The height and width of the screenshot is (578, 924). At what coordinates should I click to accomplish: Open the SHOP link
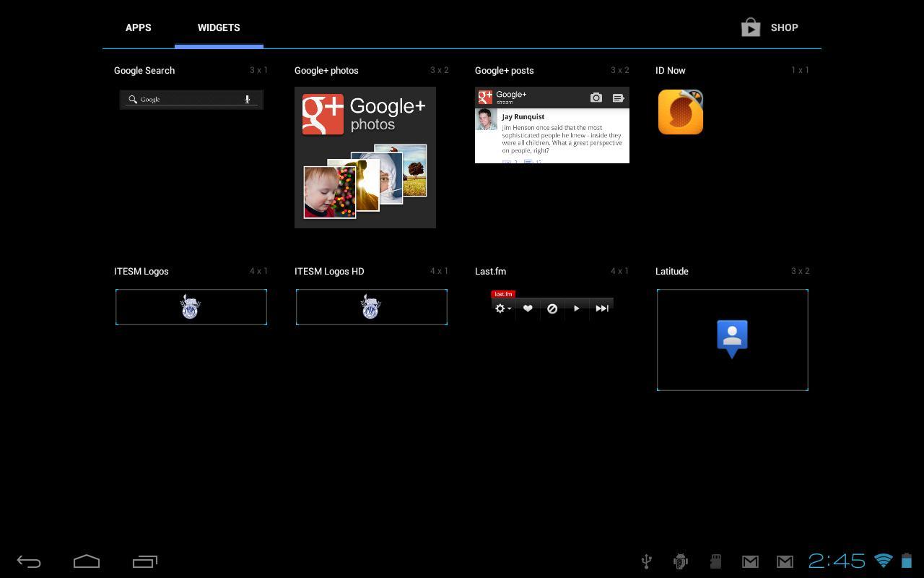pyautogui.click(x=784, y=27)
